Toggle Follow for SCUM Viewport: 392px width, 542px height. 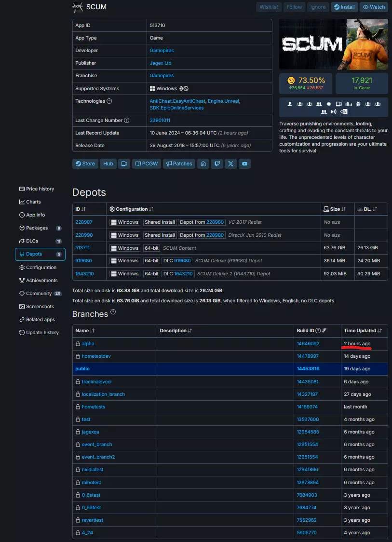pos(294,7)
